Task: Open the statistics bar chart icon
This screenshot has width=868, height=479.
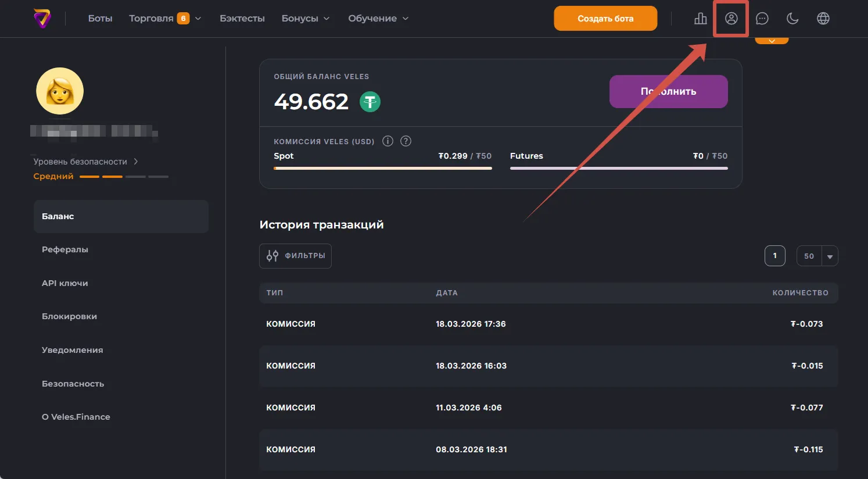Action: point(701,19)
